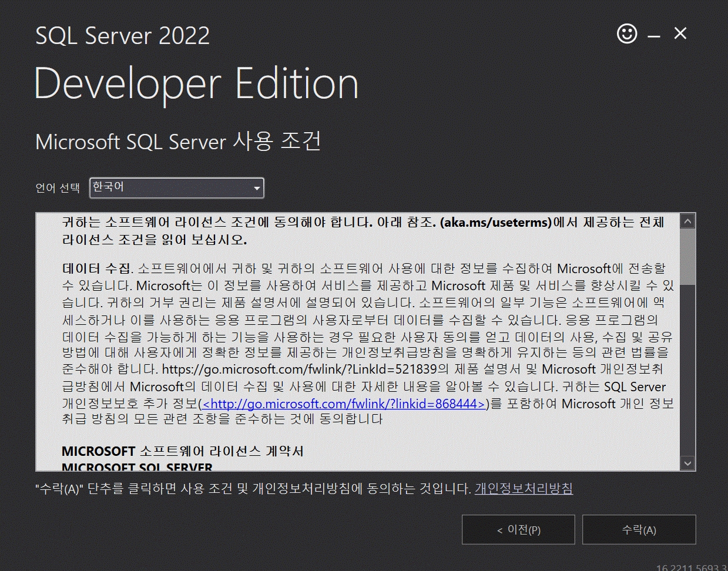The height and width of the screenshot is (571, 728).
Task: Click the Microsoft SQL Server 사용 조건 title
Action: click(x=178, y=142)
